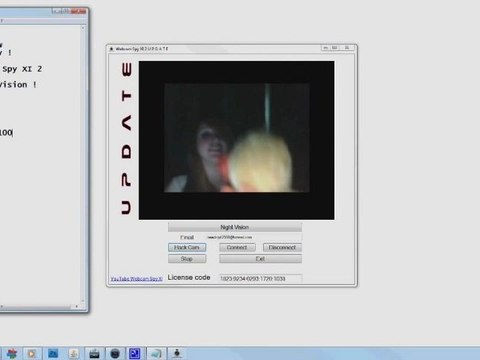This screenshot has width=480, height=360.
Task: Click the Hack Cam button
Action: pyautogui.click(x=187, y=248)
